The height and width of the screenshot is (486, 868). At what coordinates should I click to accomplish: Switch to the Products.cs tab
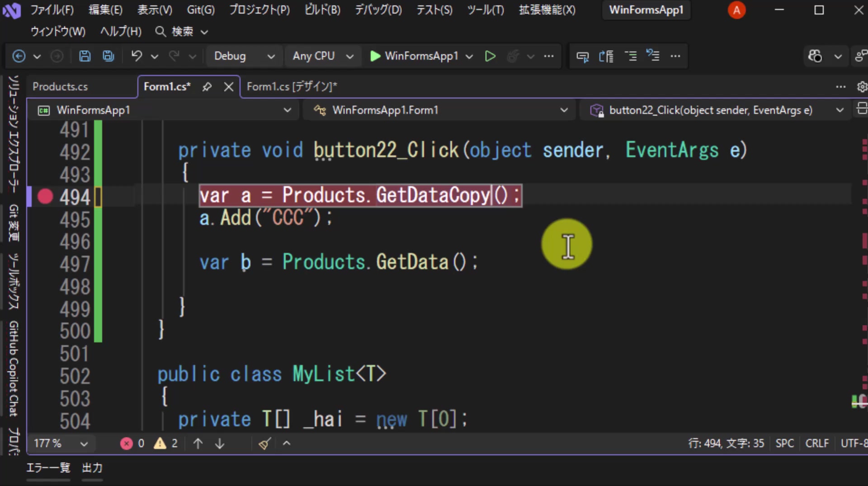[60, 87]
